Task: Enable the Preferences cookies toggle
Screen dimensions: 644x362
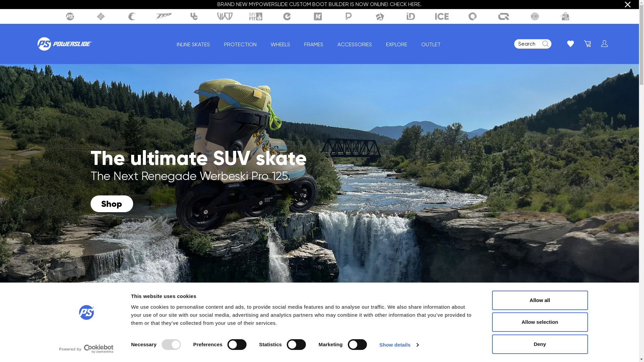Action: 237,345
